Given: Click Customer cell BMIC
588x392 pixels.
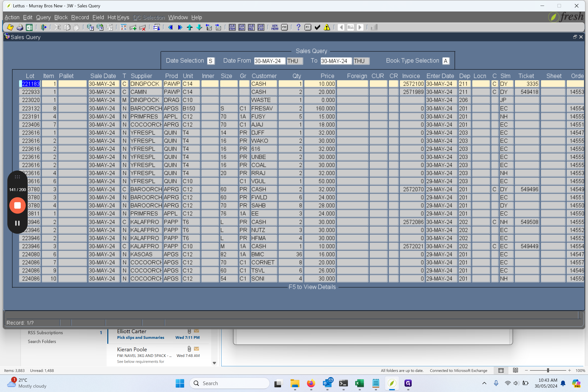Looking at the screenshot, I should coord(264,254).
